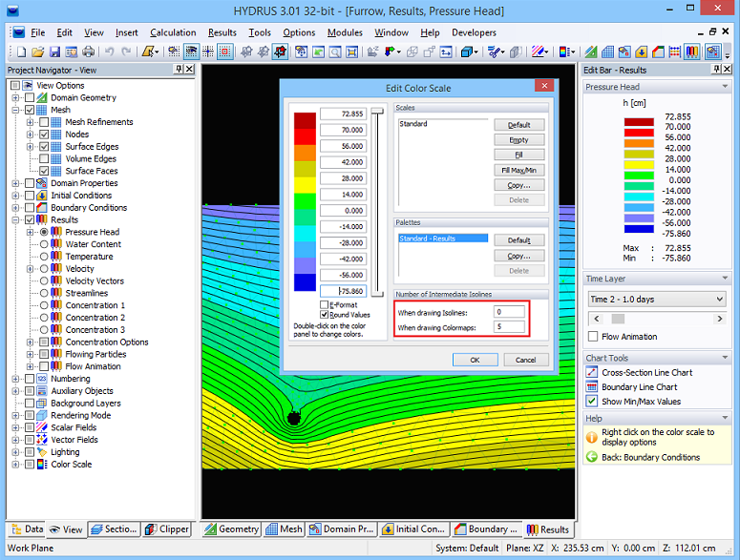Toggle the Surface Edges checkbox
This screenshot has height=560, width=740.
pos(44,147)
